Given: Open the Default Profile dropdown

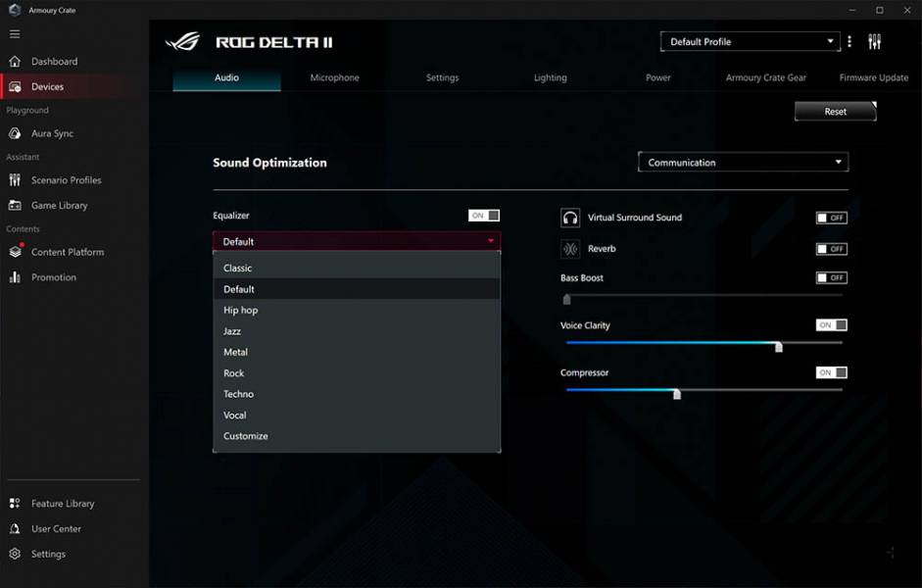Looking at the screenshot, I should point(751,42).
